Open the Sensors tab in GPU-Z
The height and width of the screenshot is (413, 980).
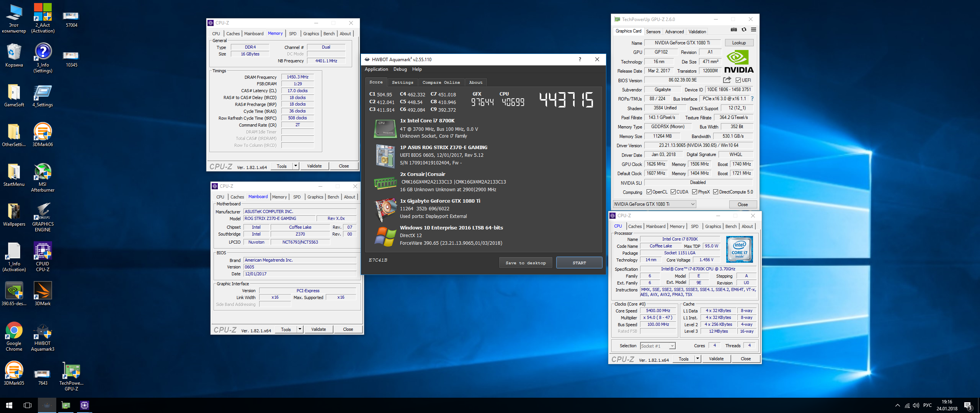point(653,32)
